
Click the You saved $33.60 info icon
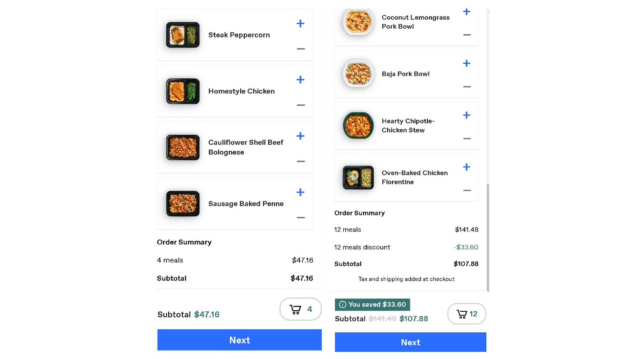(343, 305)
